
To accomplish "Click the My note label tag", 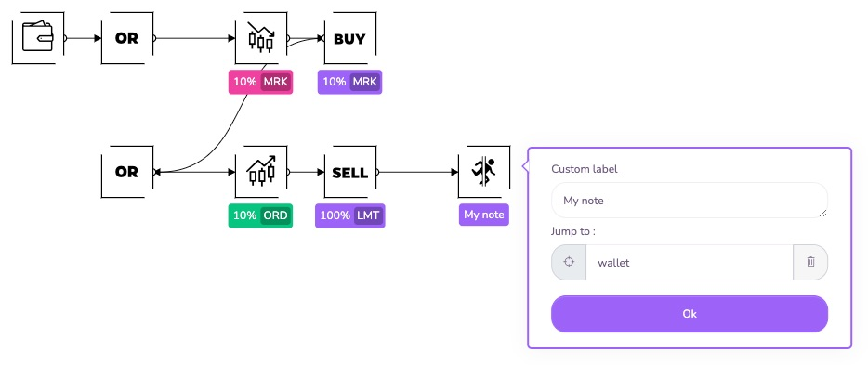I will [484, 215].
